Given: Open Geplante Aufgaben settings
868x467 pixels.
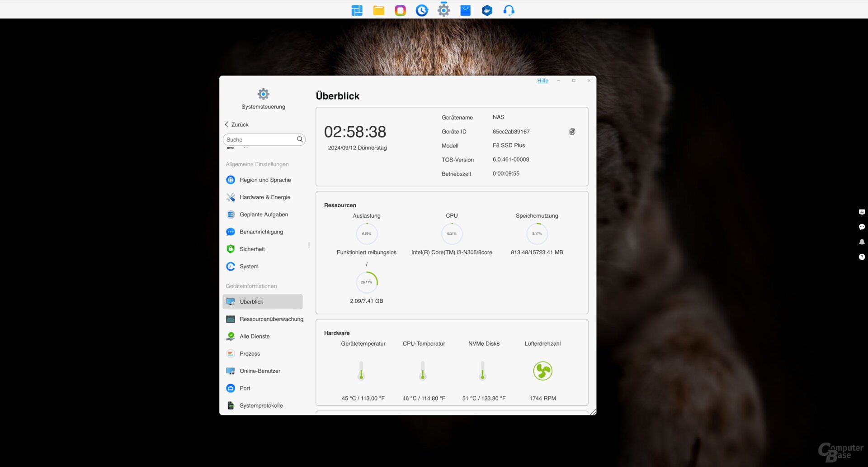Looking at the screenshot, I should (x=264, y=214).
